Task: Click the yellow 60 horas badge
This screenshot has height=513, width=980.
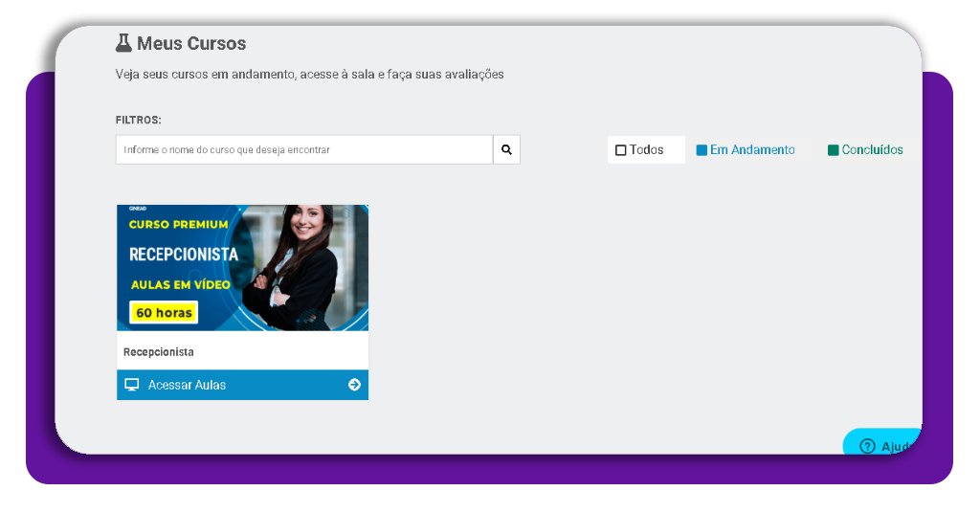Action: click(x=164, y=313)
